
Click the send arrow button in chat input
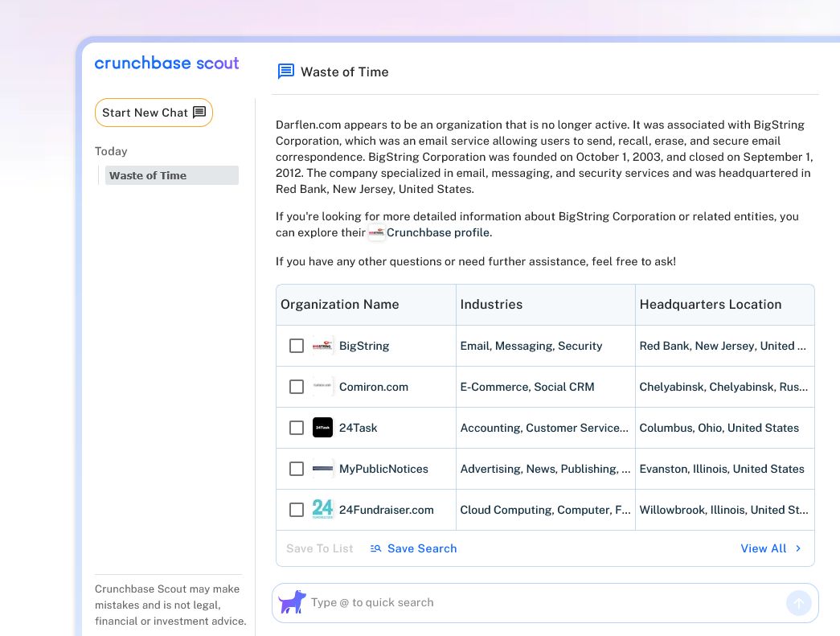coord(798,603)
